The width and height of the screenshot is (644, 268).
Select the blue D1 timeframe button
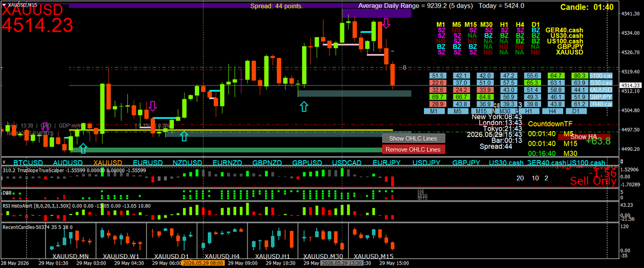coord(577,111)
